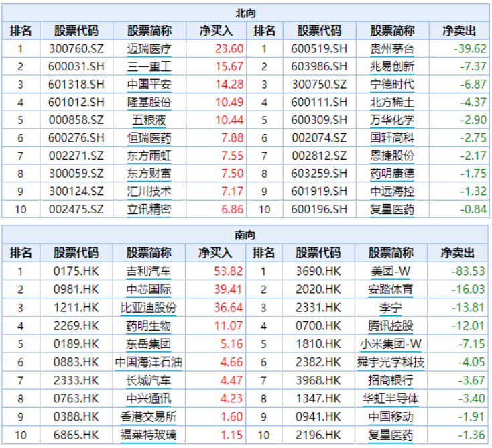Open the 比亚迪股份 link
Image resolution: width=492 pixels, height=448 pixels.
point(148,308)
